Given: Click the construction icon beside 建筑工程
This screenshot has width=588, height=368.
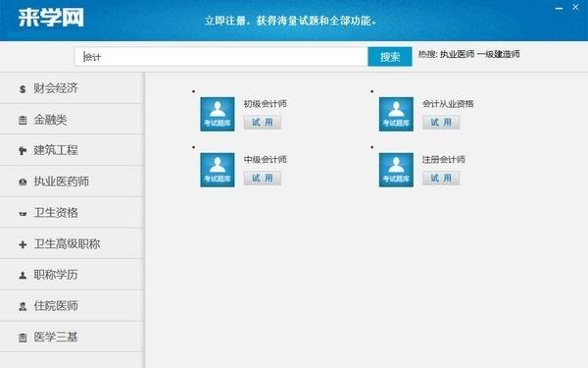Looking at the screenshot, I should coord(23,151).
